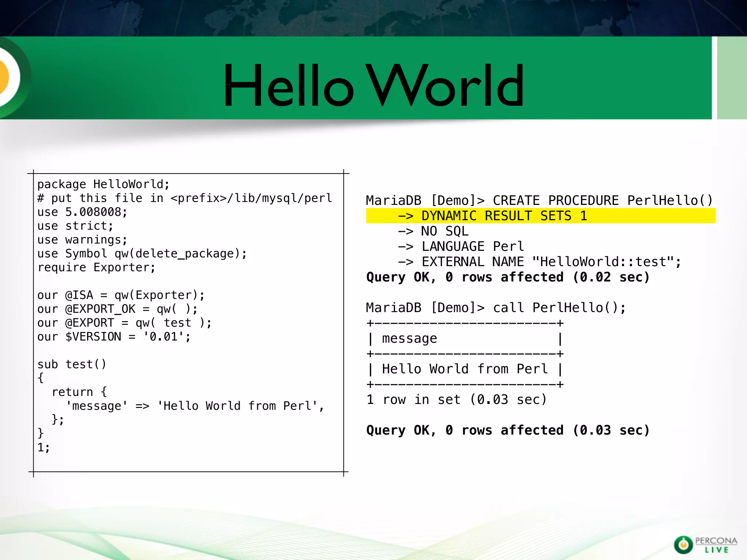Click the line 'require Exporter;'

[x=97, y=268]
